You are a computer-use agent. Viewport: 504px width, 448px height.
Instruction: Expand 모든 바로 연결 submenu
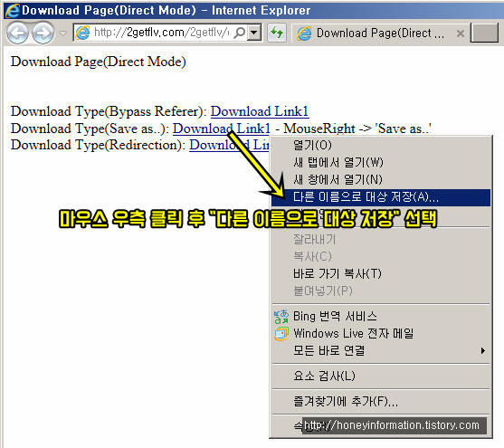[381, 350]
